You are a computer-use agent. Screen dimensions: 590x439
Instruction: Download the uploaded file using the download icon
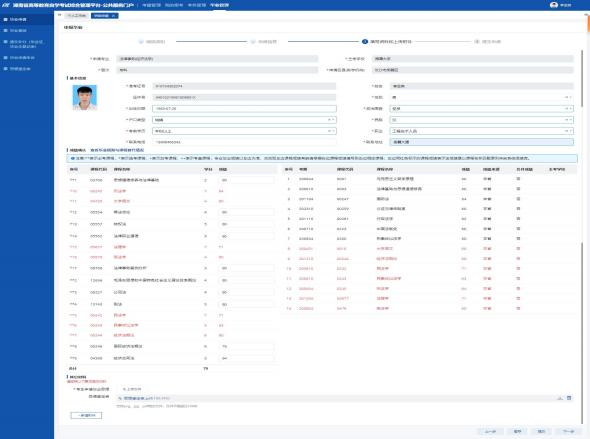click(560, 398)
